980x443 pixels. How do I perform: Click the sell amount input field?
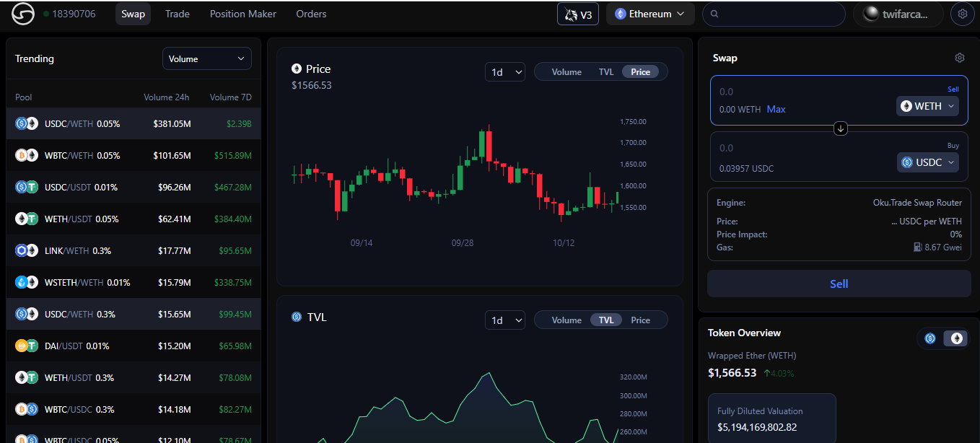tap(805, 92)
